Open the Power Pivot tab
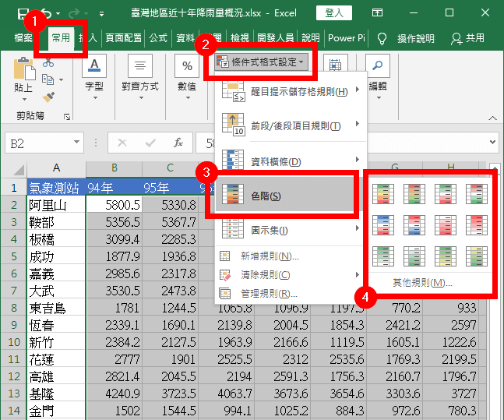The height and width of the screenshot is (420, 504). pyautogui.click(x=347, y=38)
